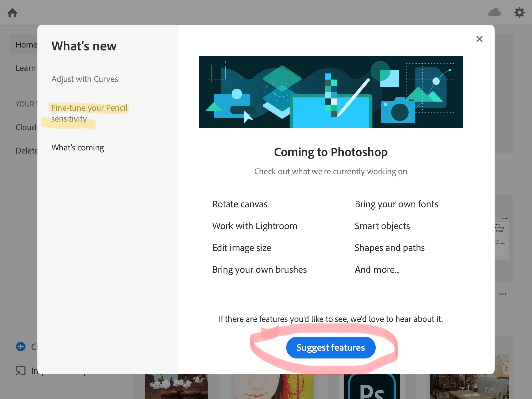Click the Coming to Photoshop banner image
This screenshot has width=532, height=399.
click(331, 92)
